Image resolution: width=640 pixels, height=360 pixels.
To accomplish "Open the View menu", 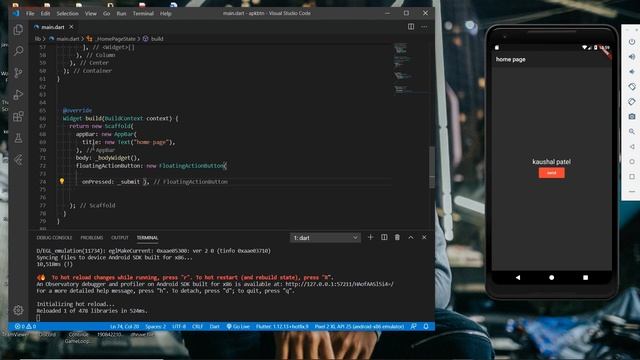I will pos(91,13).
